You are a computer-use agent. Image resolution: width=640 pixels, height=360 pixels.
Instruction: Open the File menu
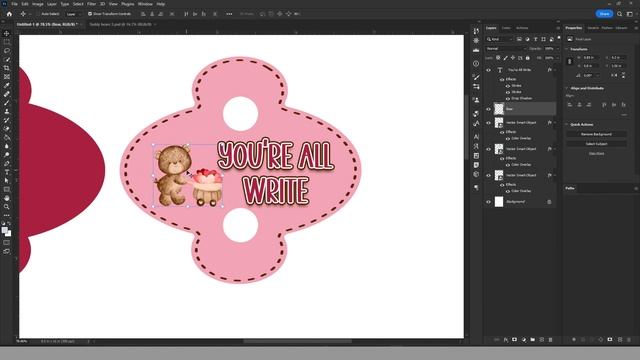coord(14,4)
